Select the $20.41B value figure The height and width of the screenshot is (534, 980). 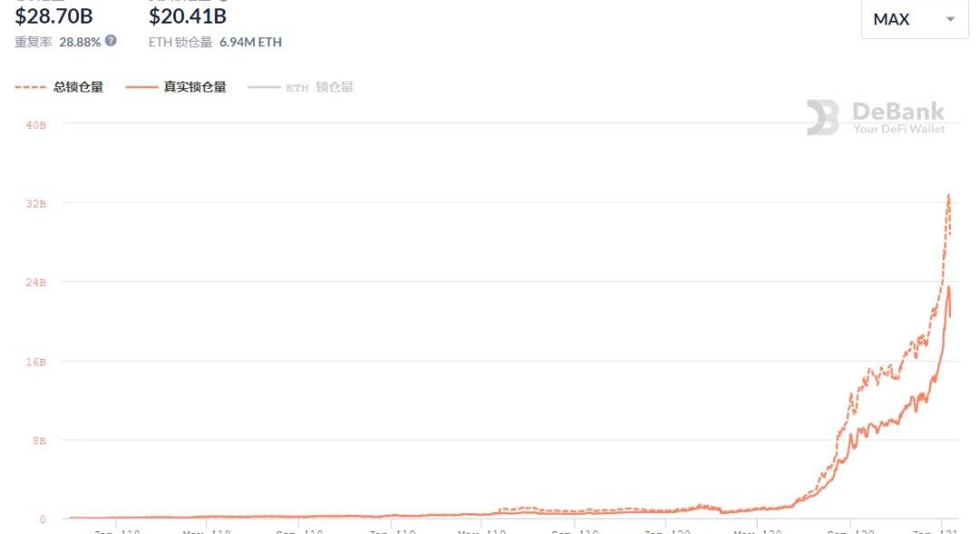coord(188,15)
